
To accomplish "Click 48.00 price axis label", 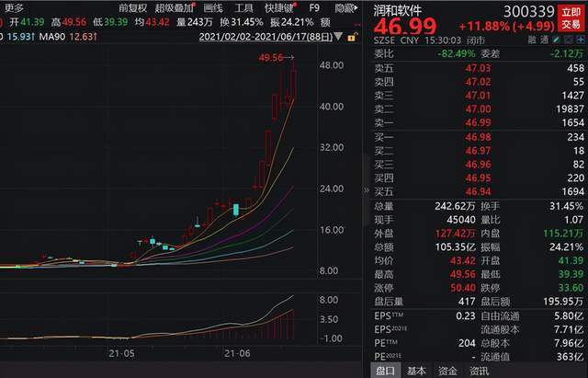I will [332, 65].
